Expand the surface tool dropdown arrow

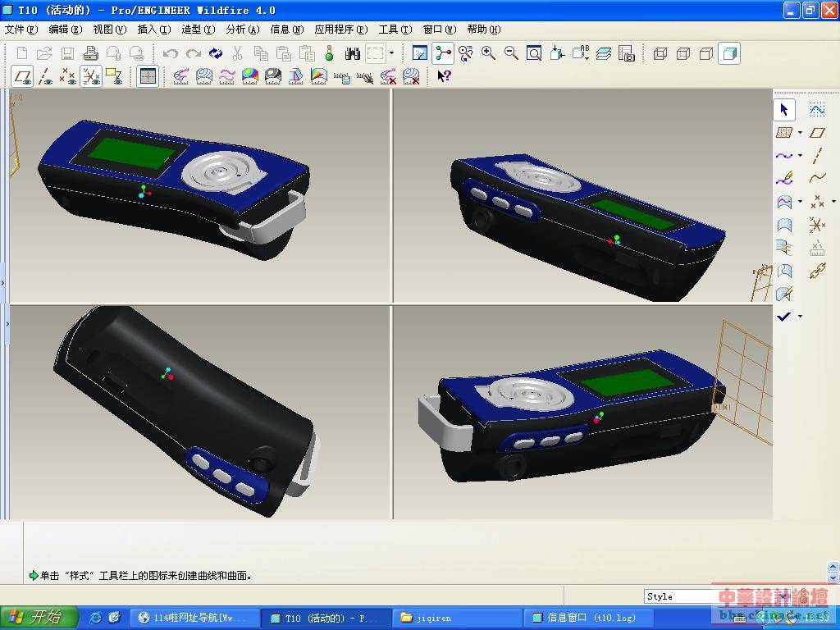pyautogui.click(x=801, y=202)
